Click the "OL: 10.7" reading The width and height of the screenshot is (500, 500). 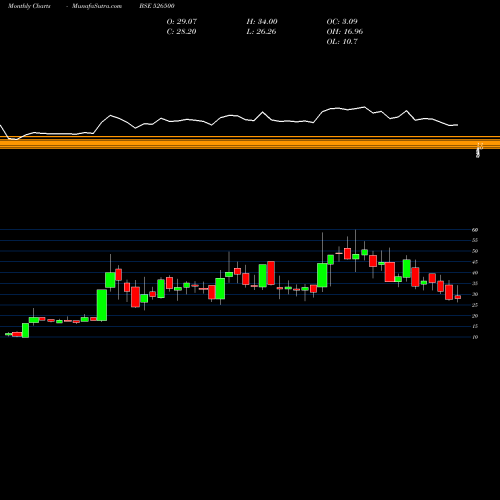(x=342, y=42)
